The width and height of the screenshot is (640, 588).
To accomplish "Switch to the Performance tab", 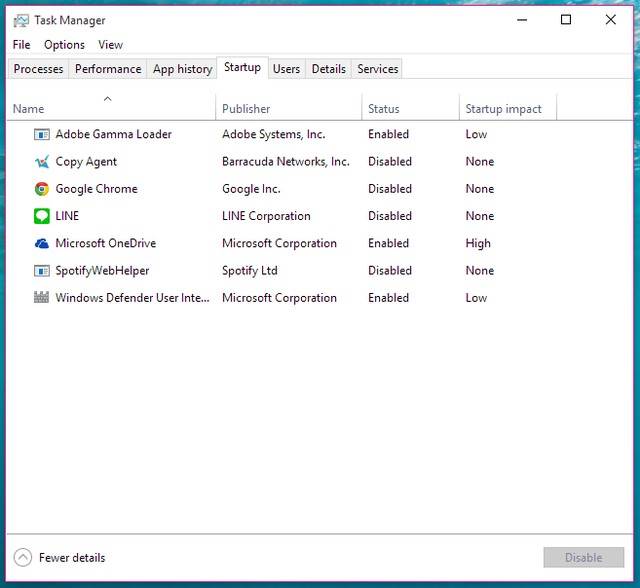I will [108, 69].
